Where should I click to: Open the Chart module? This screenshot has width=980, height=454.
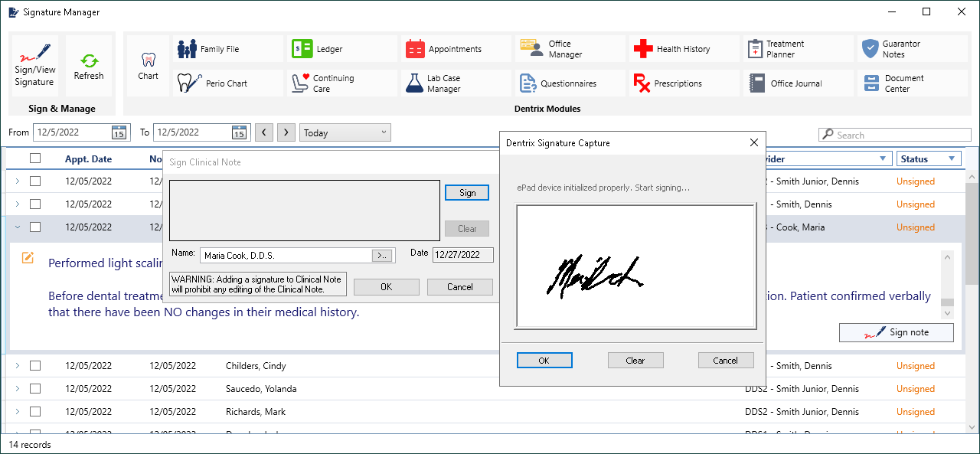pyautogui.click(x=147, y=64)
